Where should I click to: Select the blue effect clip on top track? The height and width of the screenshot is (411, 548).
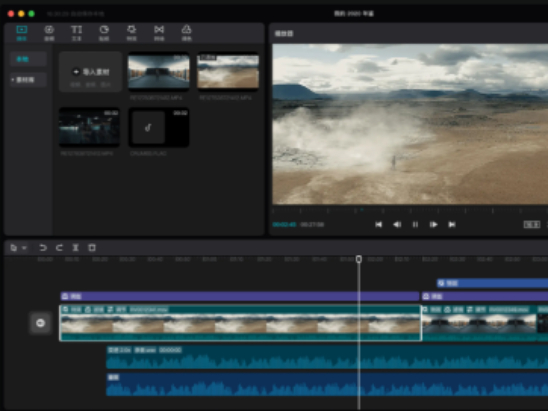tap(492, 283)
